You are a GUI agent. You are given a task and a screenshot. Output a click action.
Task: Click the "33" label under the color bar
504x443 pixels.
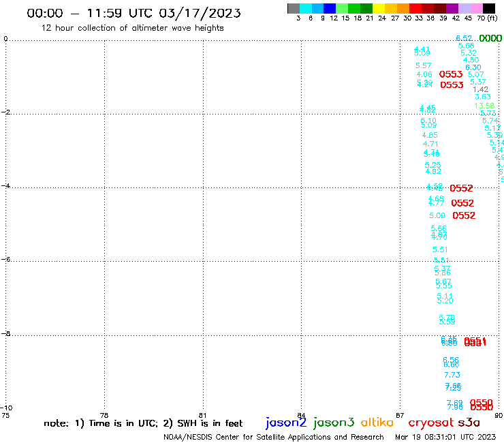(x=419, y=18)
